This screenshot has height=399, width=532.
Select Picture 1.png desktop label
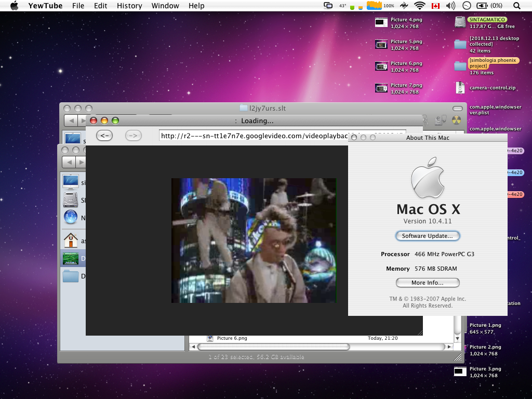click(485, 325)
